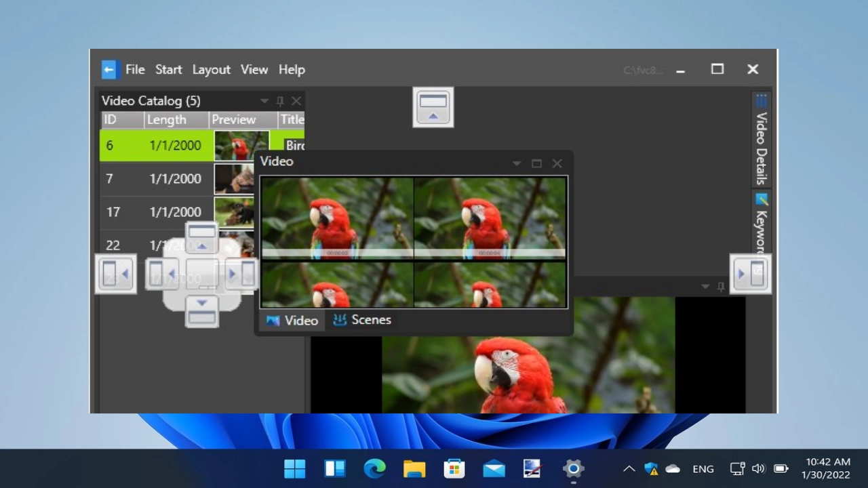Choose the dock-right option in the docking compass
Image resolution: width=868 pixels, height=488 pixels.
(x=241, y=274)
